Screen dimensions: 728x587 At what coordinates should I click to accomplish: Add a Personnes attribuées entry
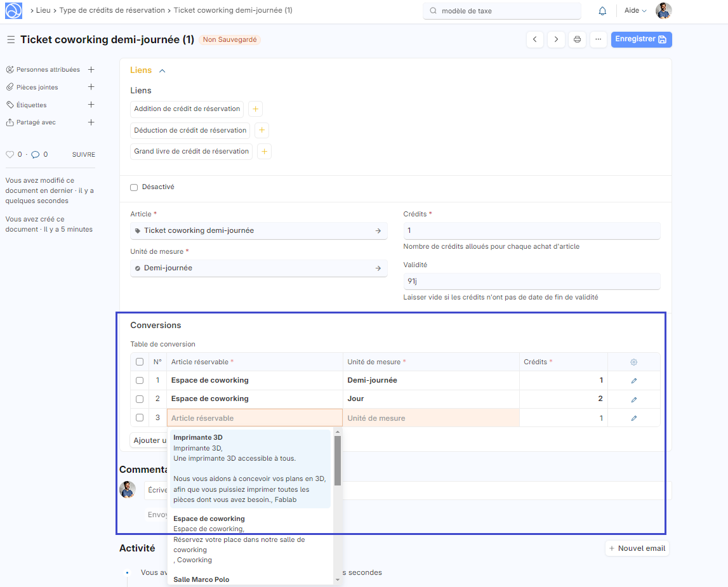click(91, 70)
